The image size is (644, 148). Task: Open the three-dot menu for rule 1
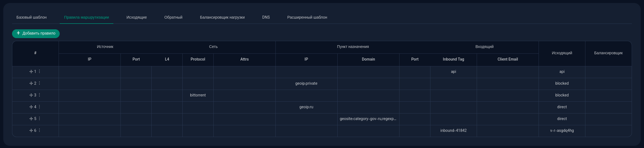point(39,71)
